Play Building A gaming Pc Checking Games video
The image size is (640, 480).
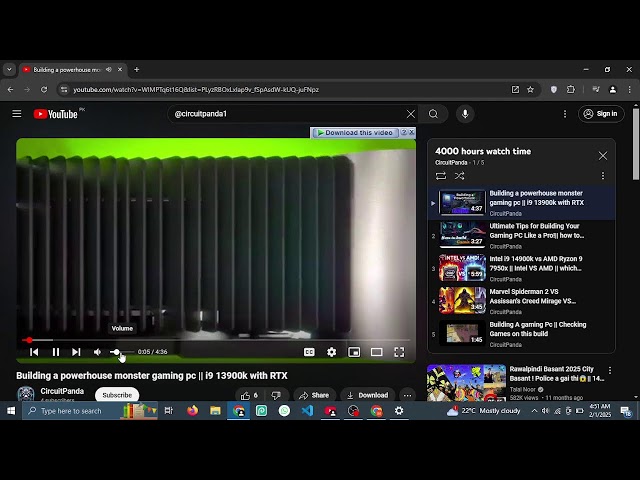click(522, 334)
